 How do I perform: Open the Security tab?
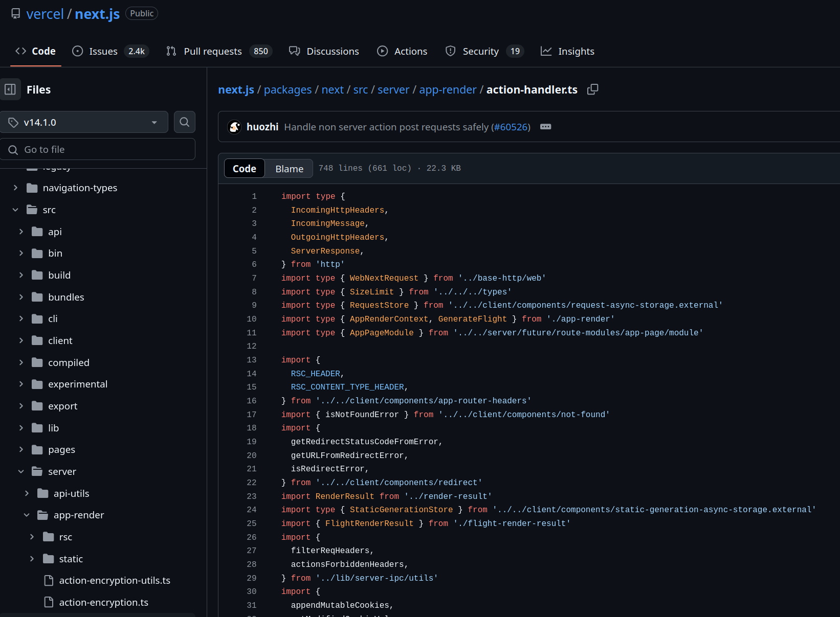tap(484, 51)
